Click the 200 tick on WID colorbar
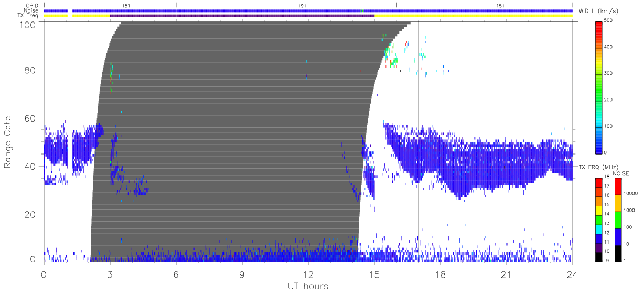Screen dimensions: 644x297 tap(608, 100)
